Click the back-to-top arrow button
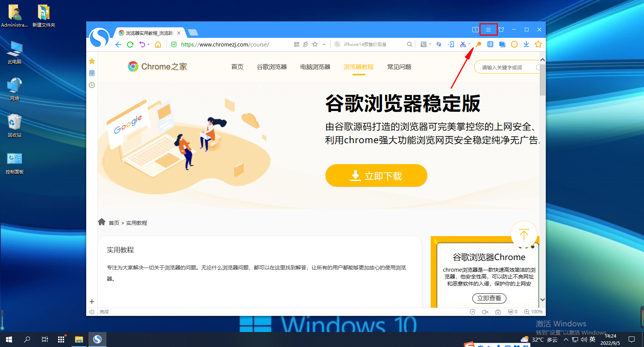The image size is (644, 347). point(524,235)
